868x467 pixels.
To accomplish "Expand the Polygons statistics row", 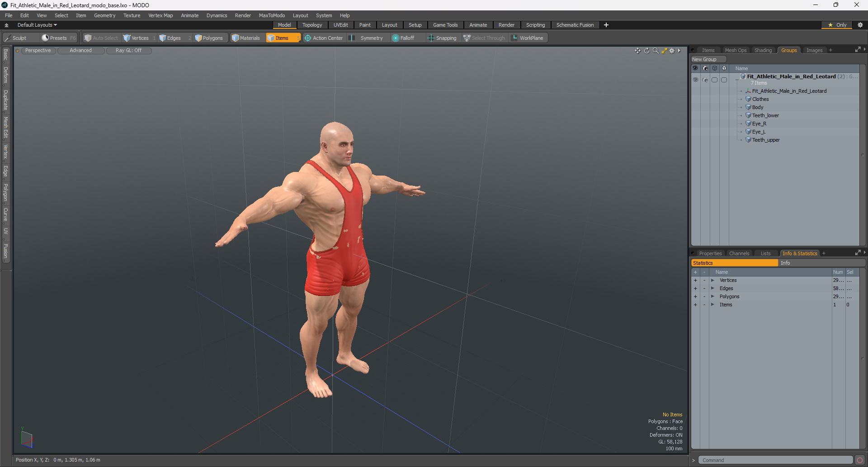I will [712, 297].
